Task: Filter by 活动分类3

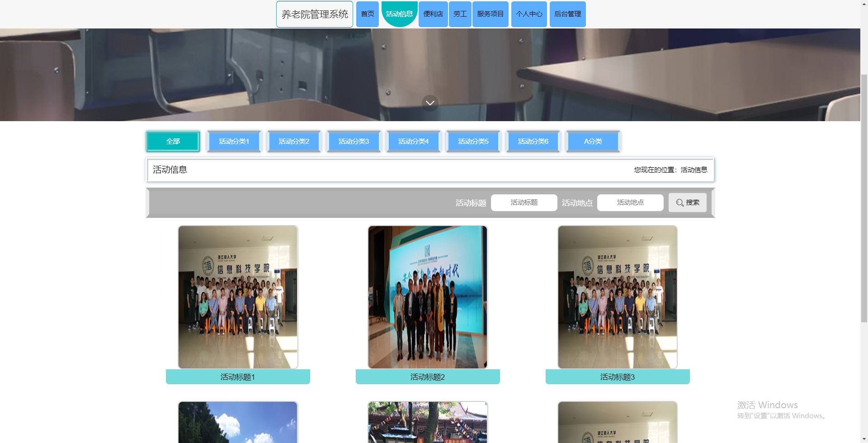Action: click(354, 141)
